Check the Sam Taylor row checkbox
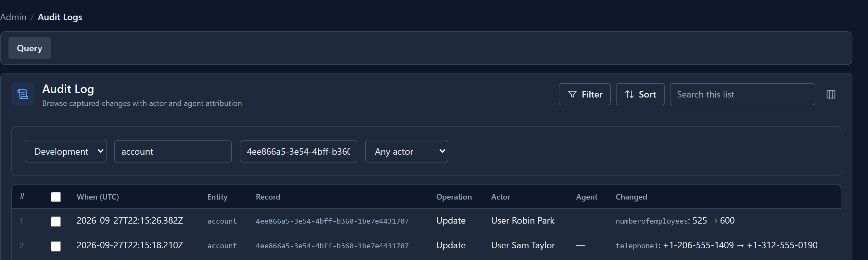The width and height of the screenshot is (868, 260). click(56, 246)
